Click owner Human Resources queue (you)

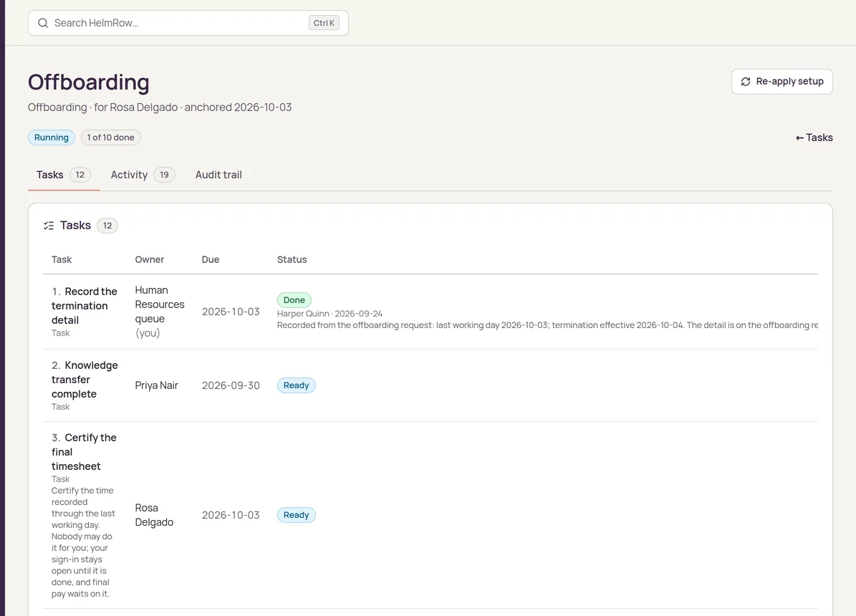[x=160, y=312]
